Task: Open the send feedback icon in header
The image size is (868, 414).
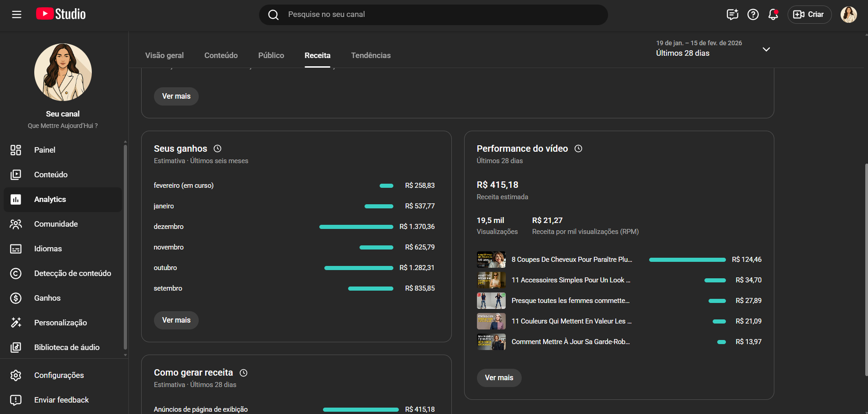Action: click(732, 15)
